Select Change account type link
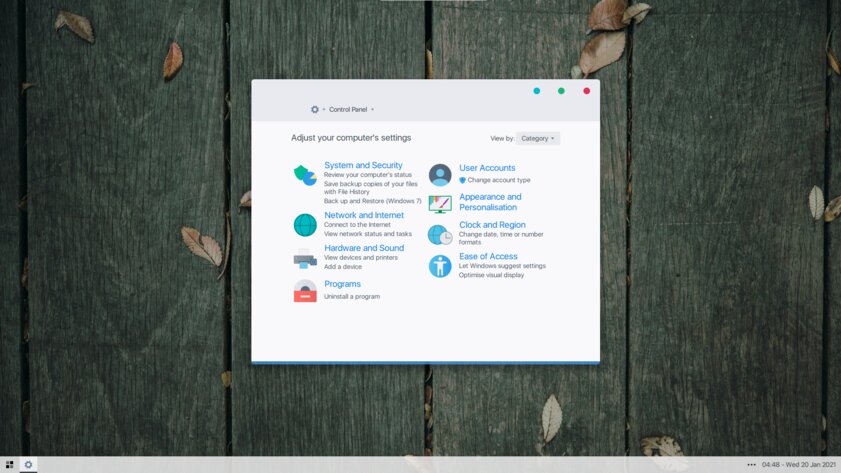 coord(498,180)
